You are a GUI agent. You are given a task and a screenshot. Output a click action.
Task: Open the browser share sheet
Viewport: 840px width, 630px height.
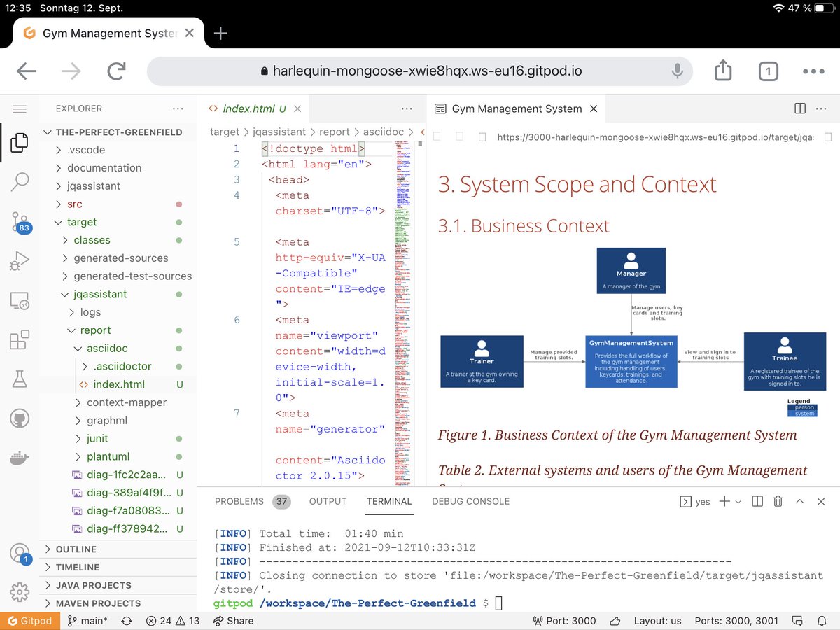[723, 70]
